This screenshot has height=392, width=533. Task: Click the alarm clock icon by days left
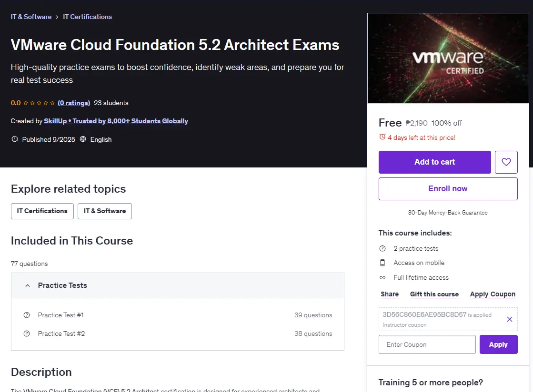point(382,137)
